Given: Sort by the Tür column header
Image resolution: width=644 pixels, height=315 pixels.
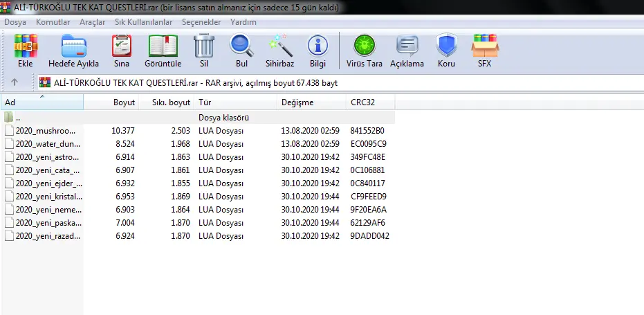Looking at the screenshot, I should coord(236,102).
